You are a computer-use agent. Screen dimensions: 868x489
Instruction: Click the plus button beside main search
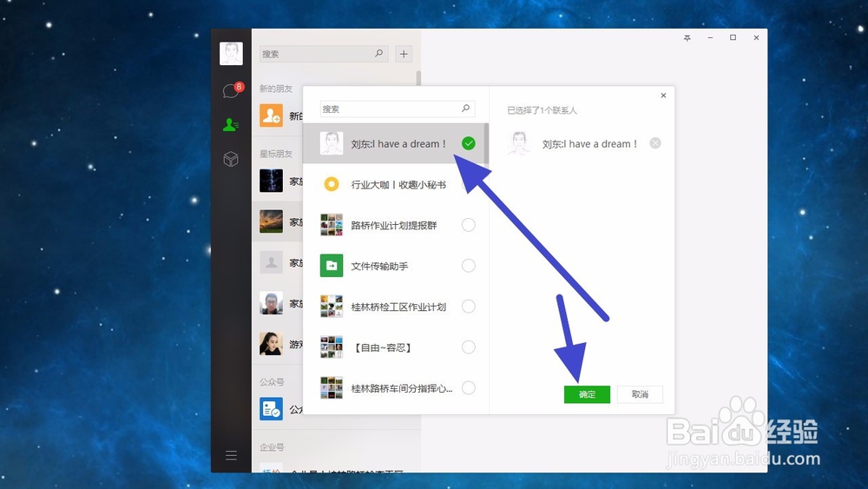point(404,54)
